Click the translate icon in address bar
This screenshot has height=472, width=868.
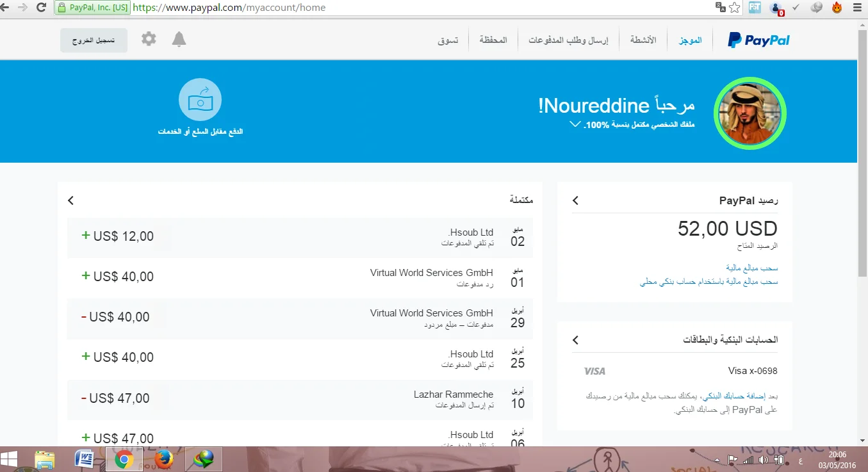[x=720, y=8]
